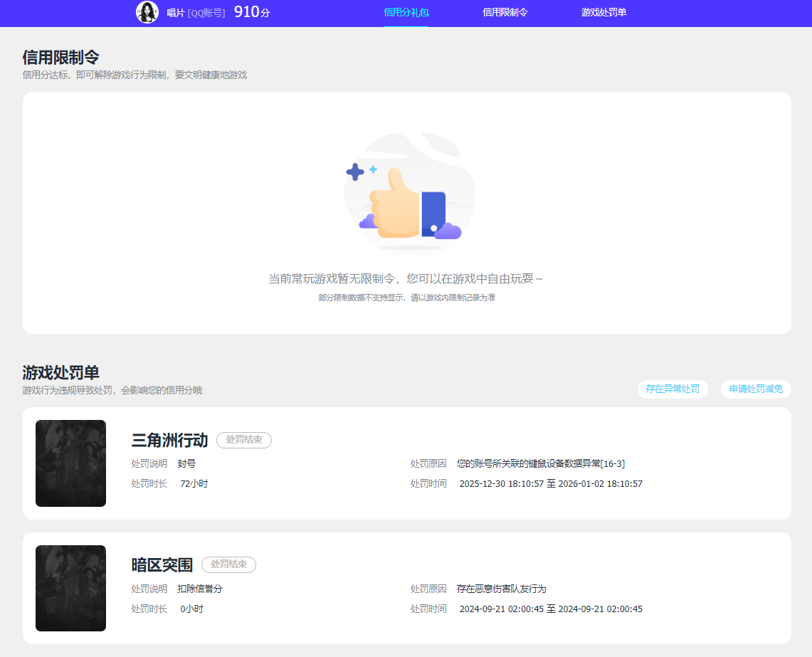This screenshot has width=812, height=657.
Task: Click the 910分 credit score
Action: [x=252, y=12]
